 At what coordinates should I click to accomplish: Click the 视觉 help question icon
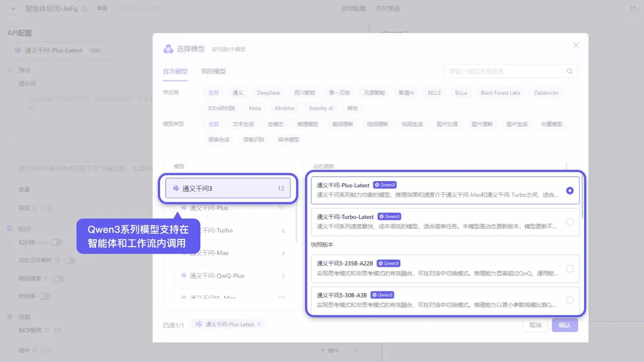coord(35,208)
